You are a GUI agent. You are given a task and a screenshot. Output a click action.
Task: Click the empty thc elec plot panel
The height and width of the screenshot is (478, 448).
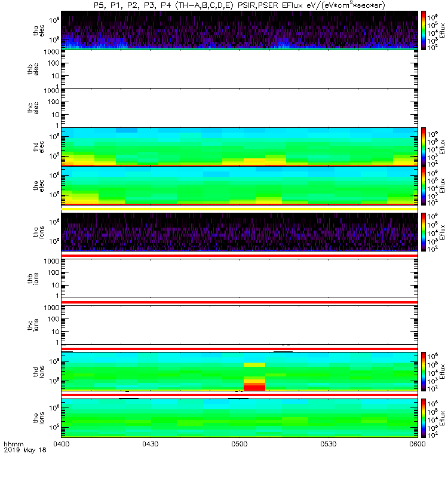coord(240,108)
